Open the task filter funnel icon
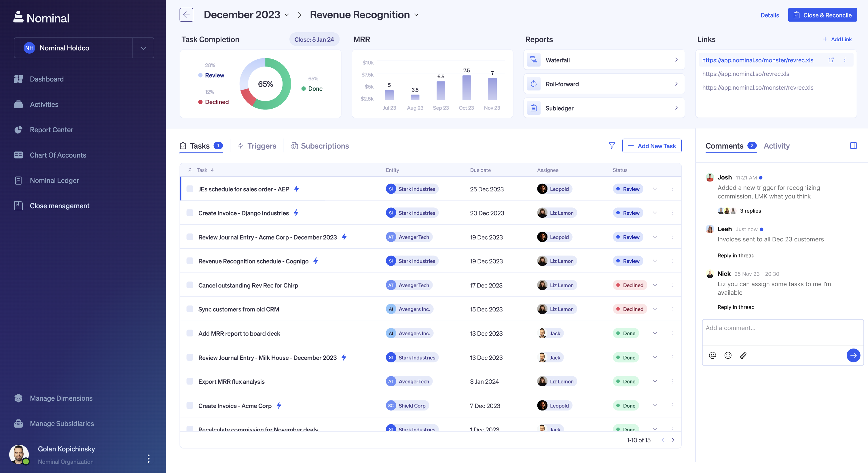The height and width of the screenshot is (473, 868). tap(612, 146)
